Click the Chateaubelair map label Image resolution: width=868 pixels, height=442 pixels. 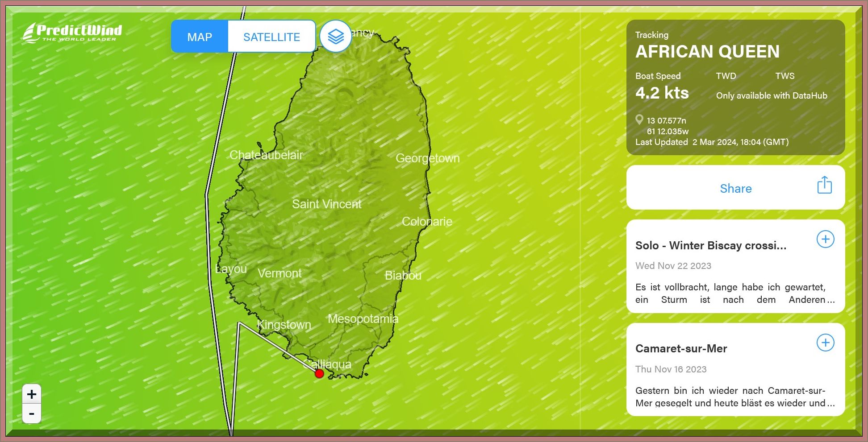pos(266,155)
